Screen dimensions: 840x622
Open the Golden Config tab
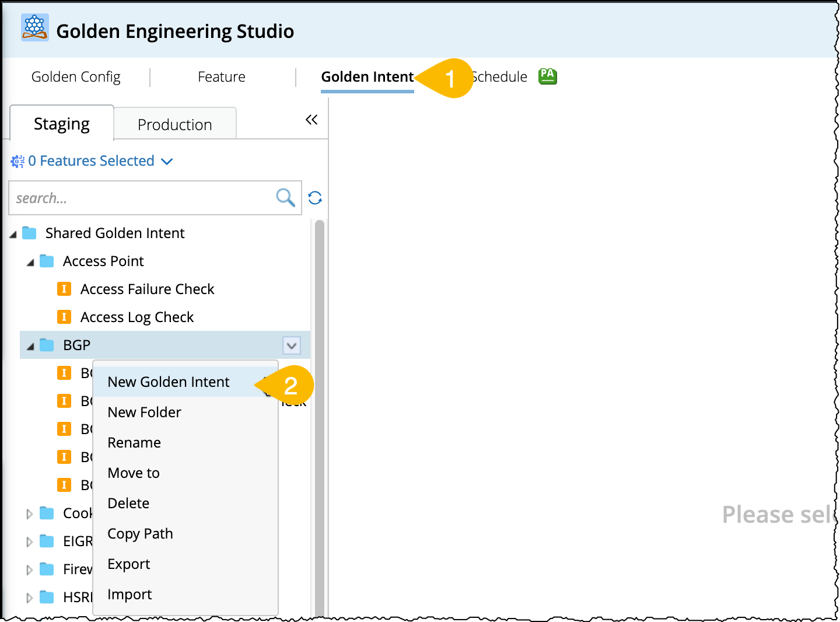[x=76, y=77]
